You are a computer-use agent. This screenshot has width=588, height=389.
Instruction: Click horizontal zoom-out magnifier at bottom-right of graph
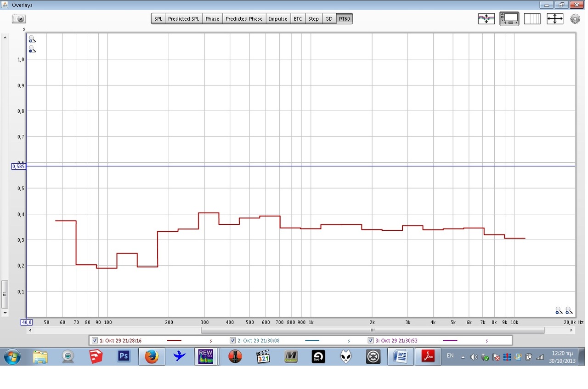coord(559,311)
